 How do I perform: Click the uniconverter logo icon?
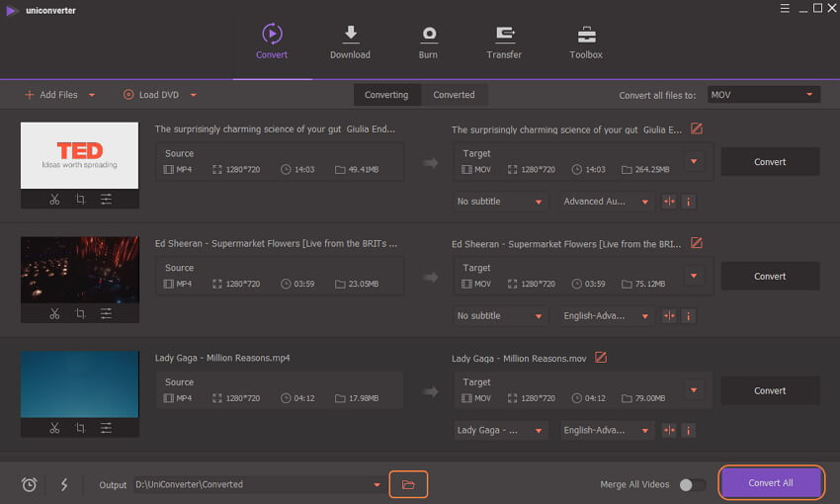[x=12, y=11]
